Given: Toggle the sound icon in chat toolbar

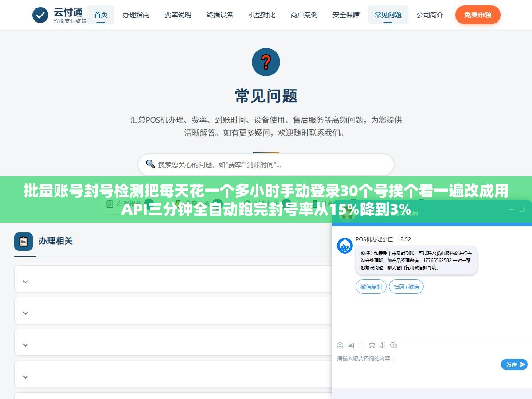Looking at the screenshot, I should (x=383, y=345).
